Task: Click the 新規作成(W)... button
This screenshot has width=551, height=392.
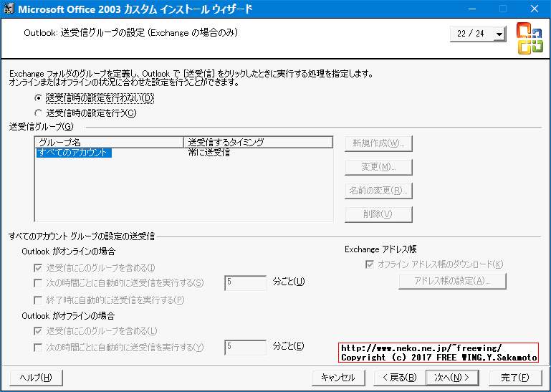Action: (x=378, y=143)
